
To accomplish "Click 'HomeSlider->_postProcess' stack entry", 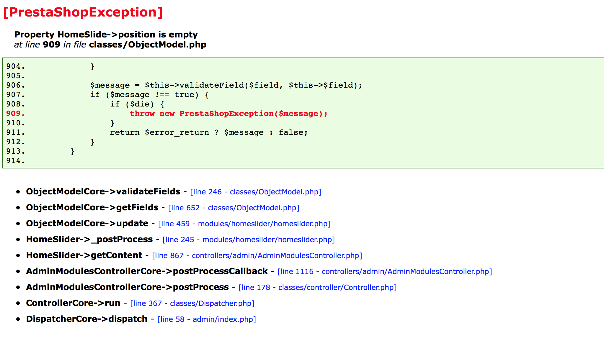I will point(89,239).
